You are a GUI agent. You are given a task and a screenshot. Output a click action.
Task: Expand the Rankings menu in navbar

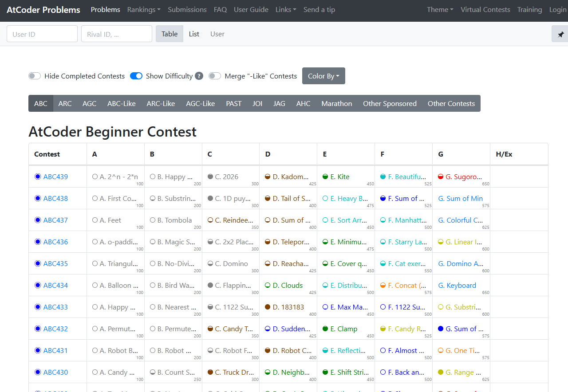144,10
